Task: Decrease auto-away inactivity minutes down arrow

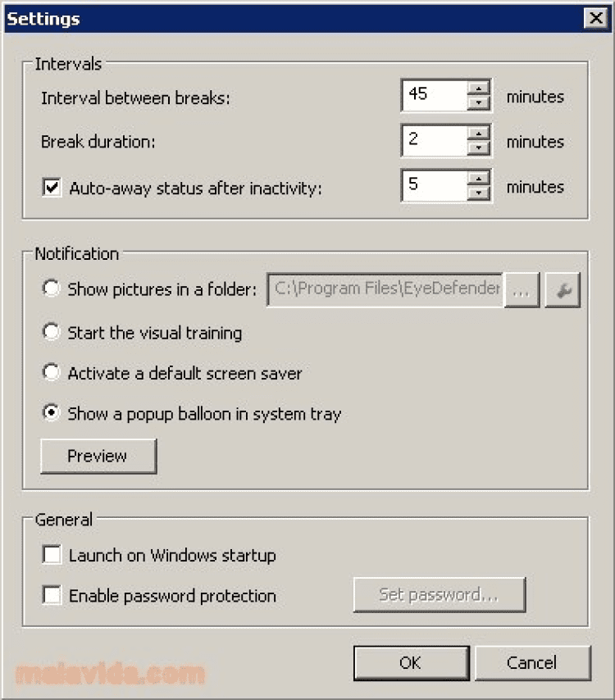Action: click(x=478, y=193)
